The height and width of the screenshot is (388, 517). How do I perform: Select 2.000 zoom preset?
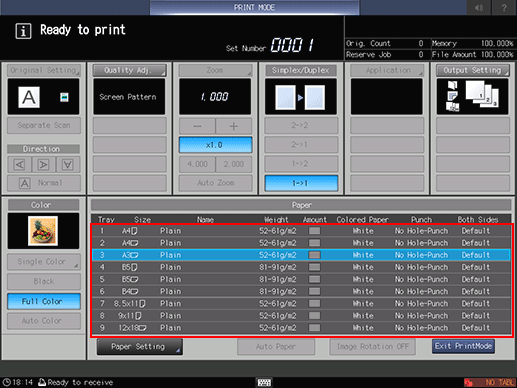click(x=234, y=164)
